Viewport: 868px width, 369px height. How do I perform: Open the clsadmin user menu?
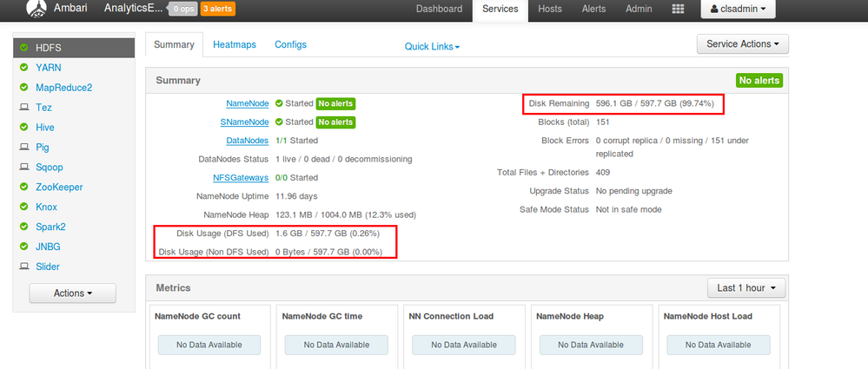(x=738, y=9)
